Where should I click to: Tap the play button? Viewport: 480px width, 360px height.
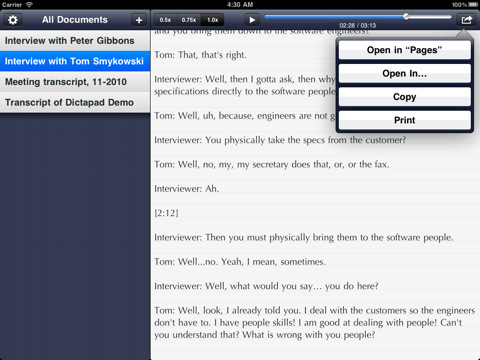pos(252,20)
